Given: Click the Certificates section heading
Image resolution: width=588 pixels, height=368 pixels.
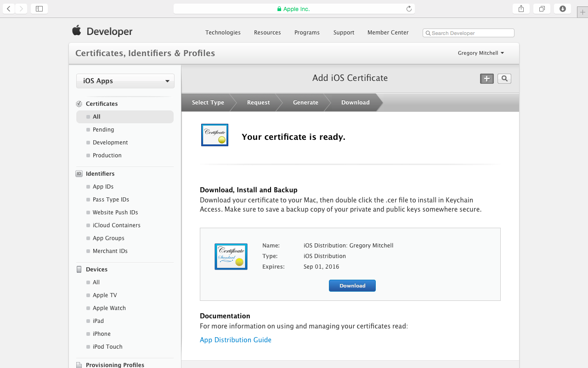Looking at the screenshot, I should 102,104.
